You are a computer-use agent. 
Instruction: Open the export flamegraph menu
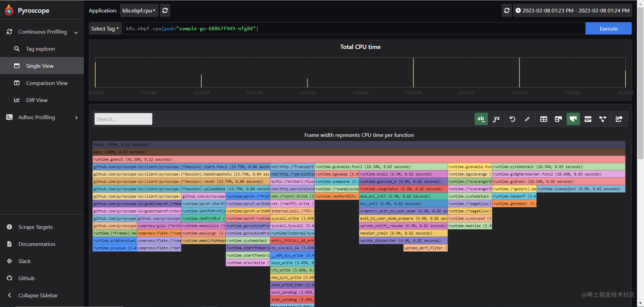(x=619, y=119)
